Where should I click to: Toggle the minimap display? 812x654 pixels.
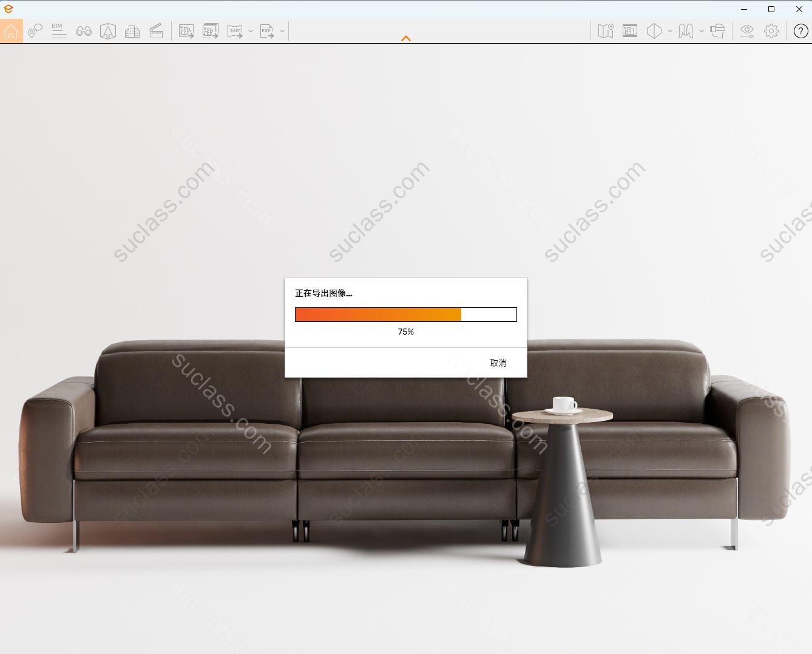606,31
